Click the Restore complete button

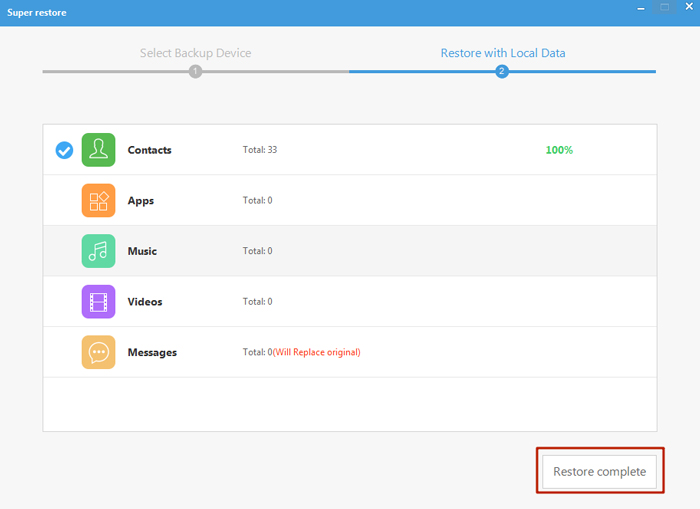[x=599, y=471]
